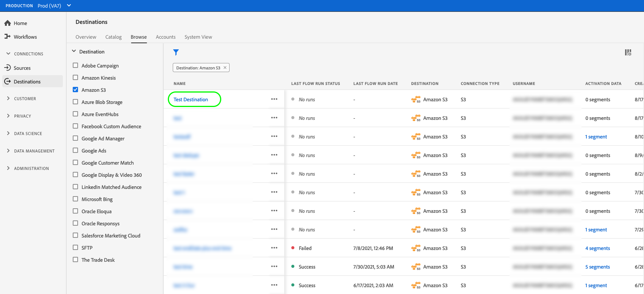The height and width of the screenshot is (294, 644).
Task: Check the Amazon Kinesis checkbox
Action: [75, 77]
